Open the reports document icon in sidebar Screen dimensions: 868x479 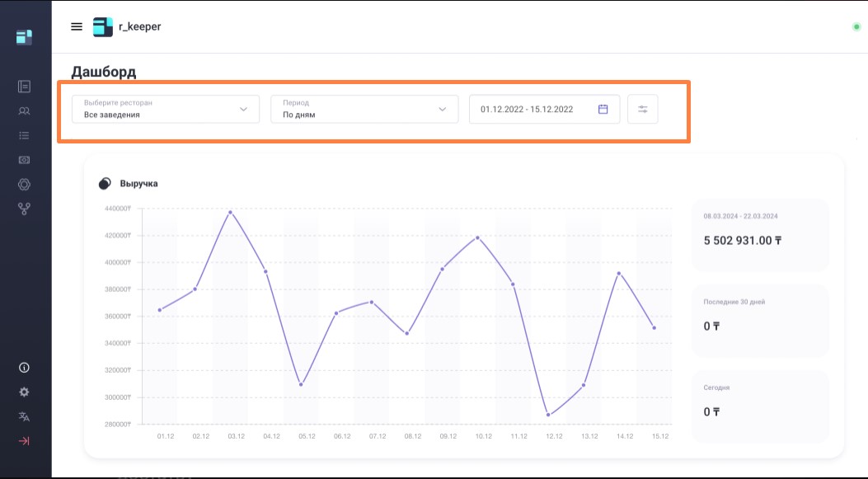25,87
